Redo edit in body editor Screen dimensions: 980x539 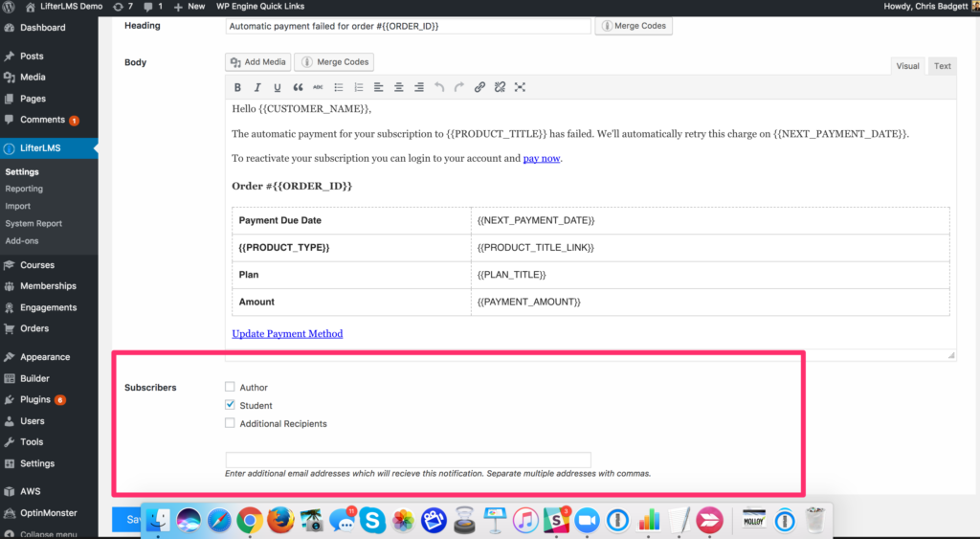click(x=459, y=87)
